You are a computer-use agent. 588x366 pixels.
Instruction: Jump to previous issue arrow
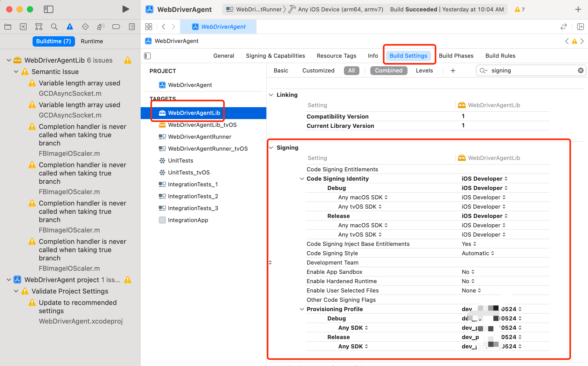point(567,41)
